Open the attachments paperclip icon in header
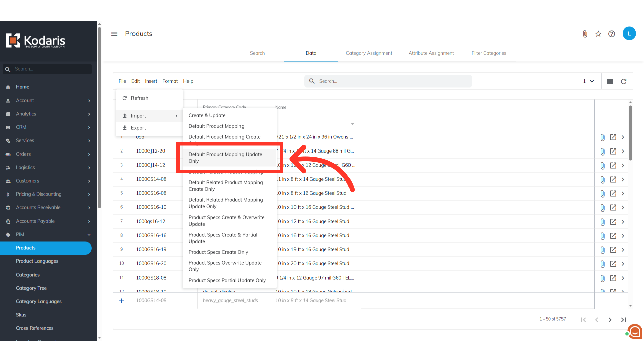This screenshot has width=644, height=362. click(x=585, y=34)
